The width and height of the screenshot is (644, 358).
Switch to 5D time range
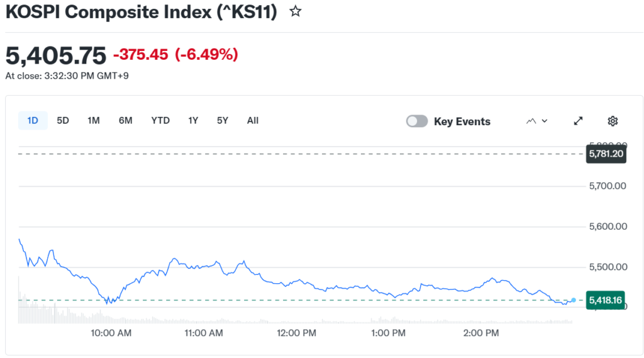[63, 120]
